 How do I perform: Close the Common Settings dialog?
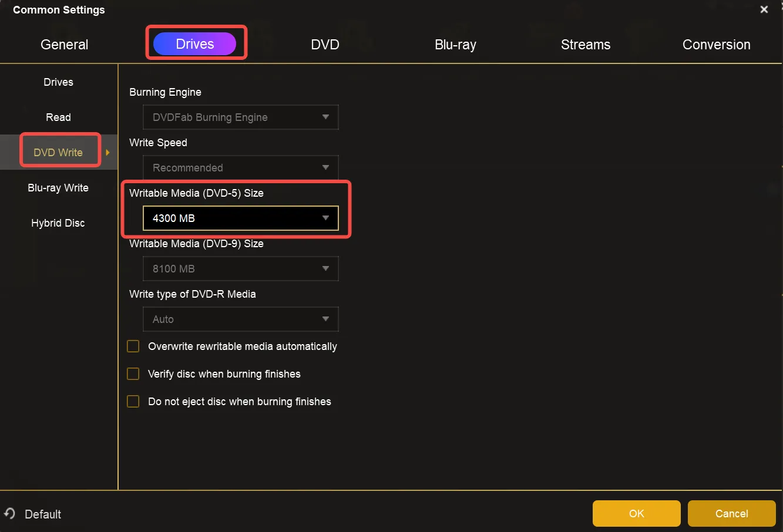[764, 9]
